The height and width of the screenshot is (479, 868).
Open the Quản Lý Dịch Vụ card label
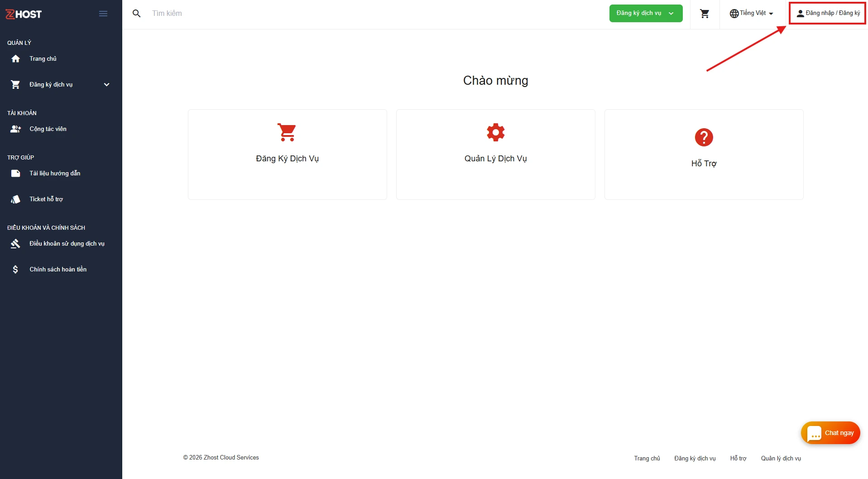coord(495,159)
